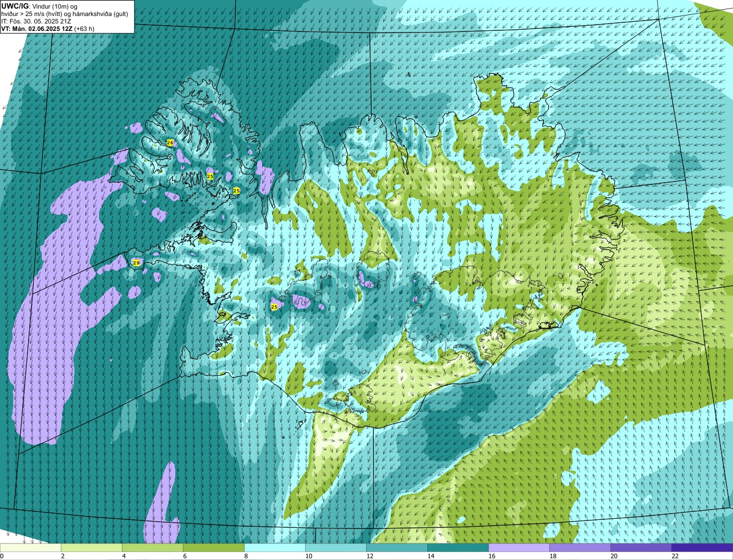The height and width of the screenshot is (560, 733).
Task: Pick the 14–16 m/s dark teal swatch
Action: (x=458, y=547)
